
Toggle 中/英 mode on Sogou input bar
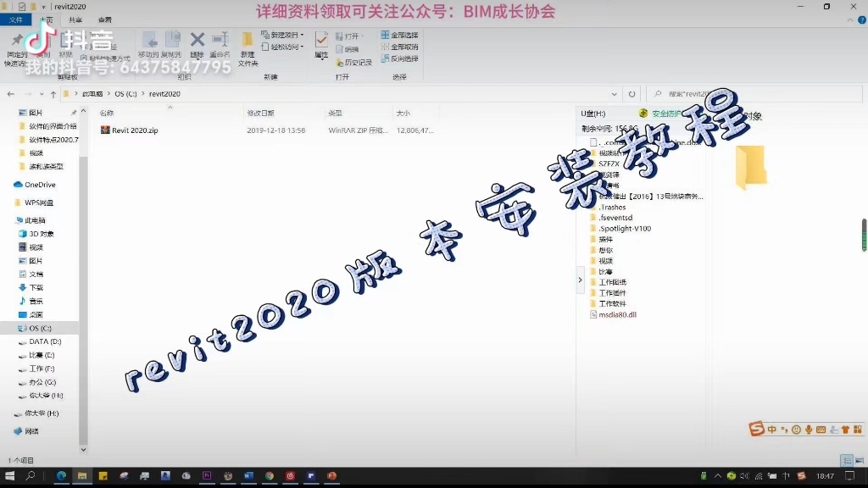772,430
